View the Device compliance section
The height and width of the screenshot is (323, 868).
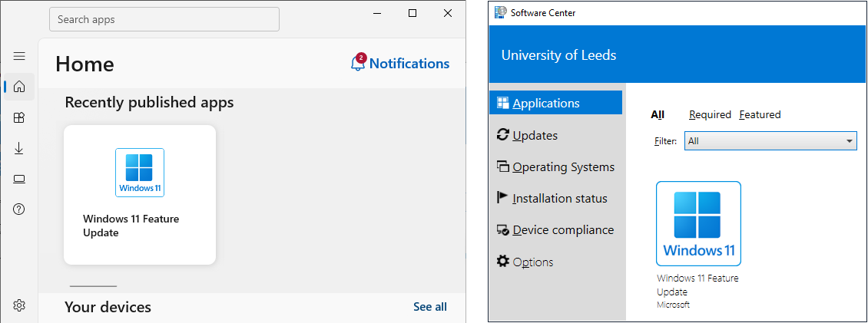(562, 229)
